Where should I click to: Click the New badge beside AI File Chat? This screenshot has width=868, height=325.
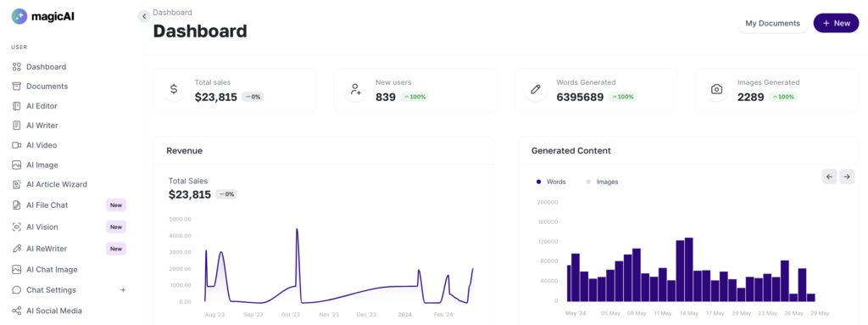click(115, 205)
